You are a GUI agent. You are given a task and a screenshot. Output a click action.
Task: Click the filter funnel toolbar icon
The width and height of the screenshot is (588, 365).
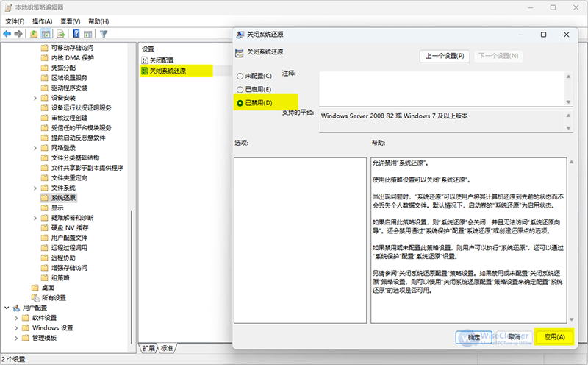(104, 34)
